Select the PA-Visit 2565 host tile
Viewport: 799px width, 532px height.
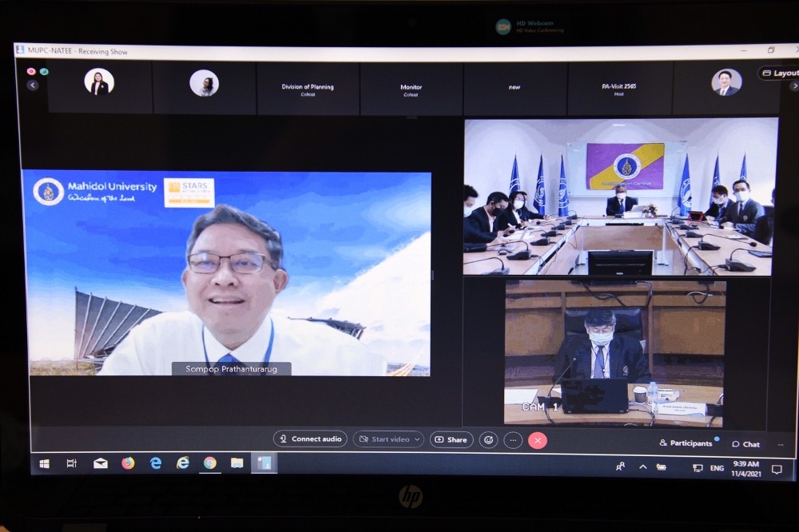pos(618,89)
